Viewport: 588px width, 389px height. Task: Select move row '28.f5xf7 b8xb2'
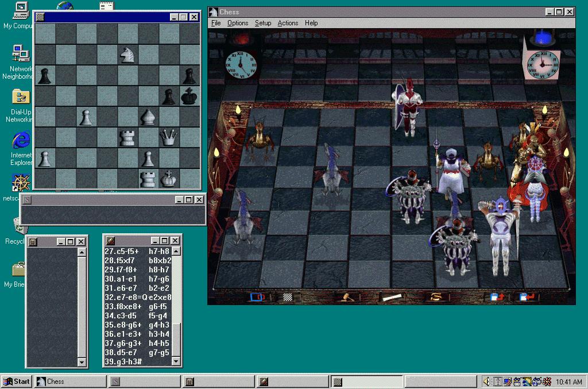click(137, 261)
